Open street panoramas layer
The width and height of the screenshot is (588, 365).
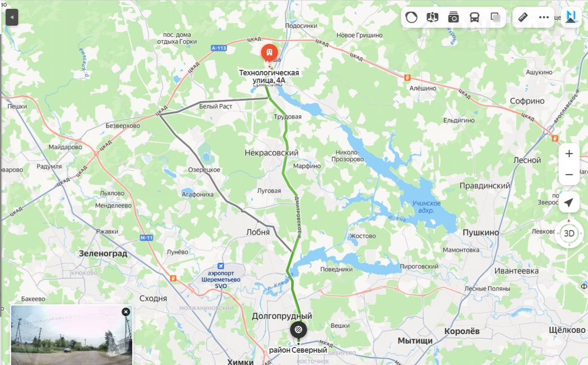[432, 17]
